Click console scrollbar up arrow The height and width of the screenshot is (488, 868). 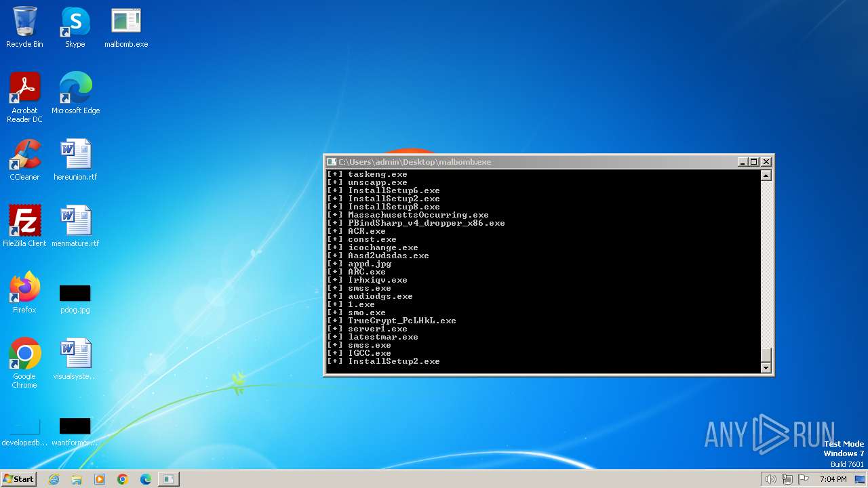pos(766,176)
